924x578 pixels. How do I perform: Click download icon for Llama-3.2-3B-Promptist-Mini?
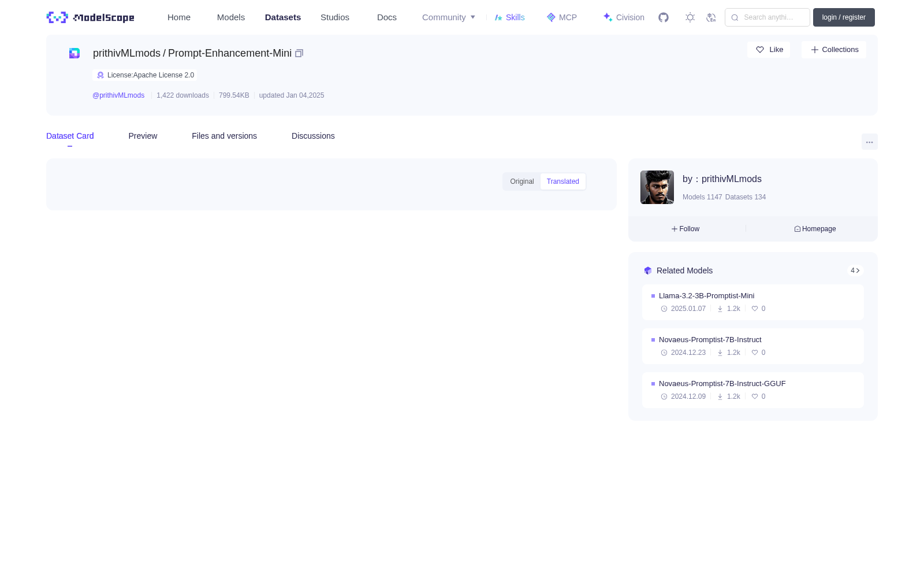[x=720, y=309]
